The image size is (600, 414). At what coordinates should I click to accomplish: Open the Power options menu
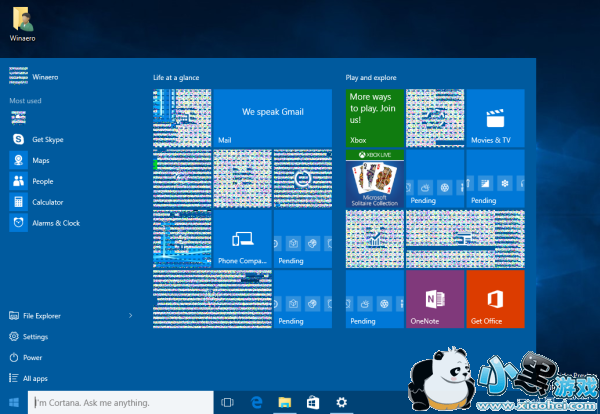(x=32, y=357)
